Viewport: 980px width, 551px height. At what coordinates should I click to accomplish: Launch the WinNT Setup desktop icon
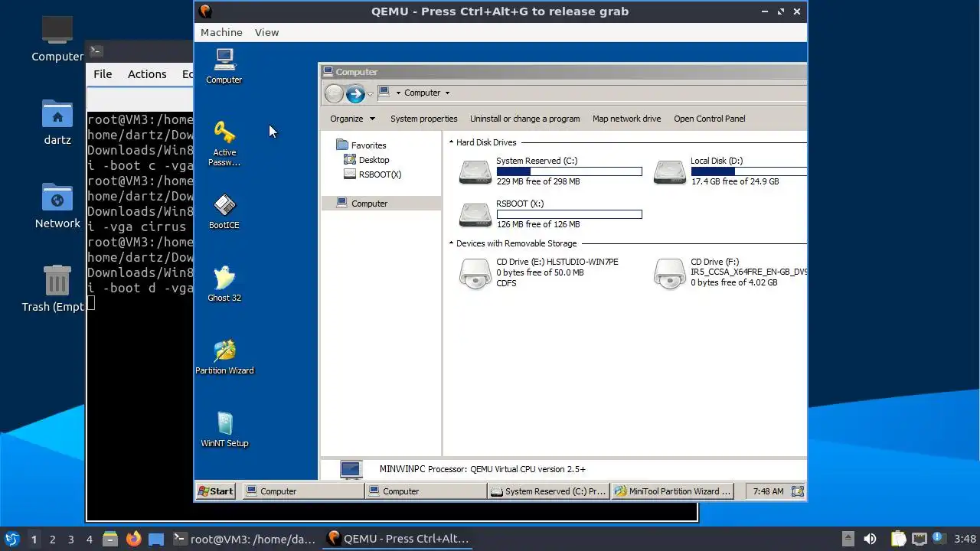coord(224,429)
